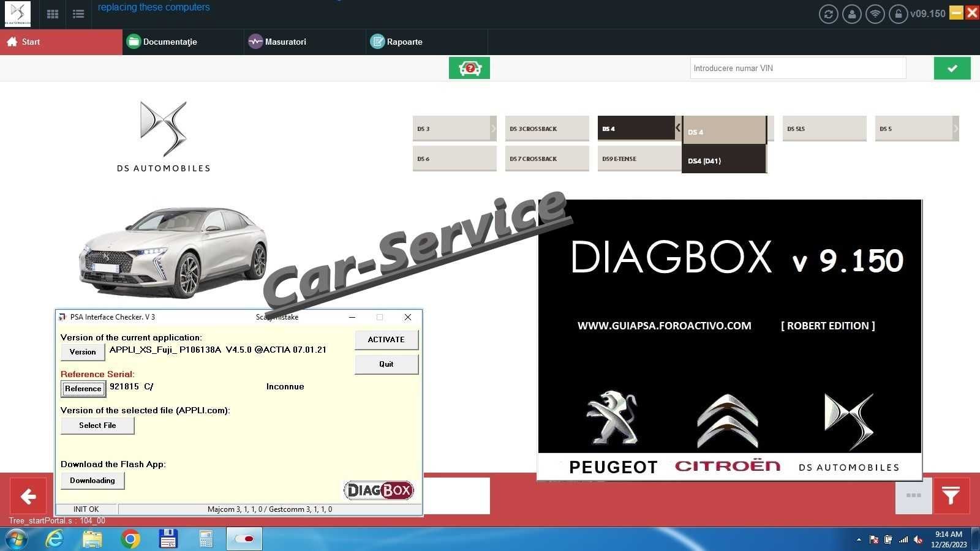Click the DiagBox logo in checker window

(x=379, y=490)
